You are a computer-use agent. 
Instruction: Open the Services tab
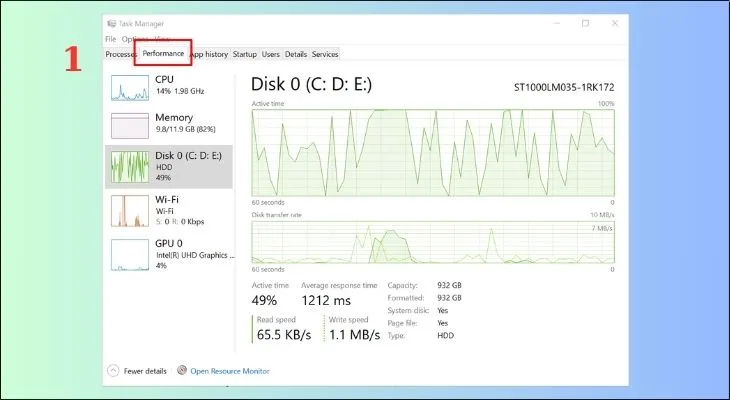click(x=325, y=54)
